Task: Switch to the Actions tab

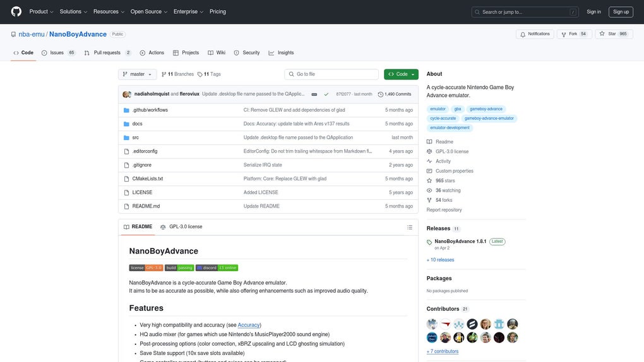Action: pos(152,52)
